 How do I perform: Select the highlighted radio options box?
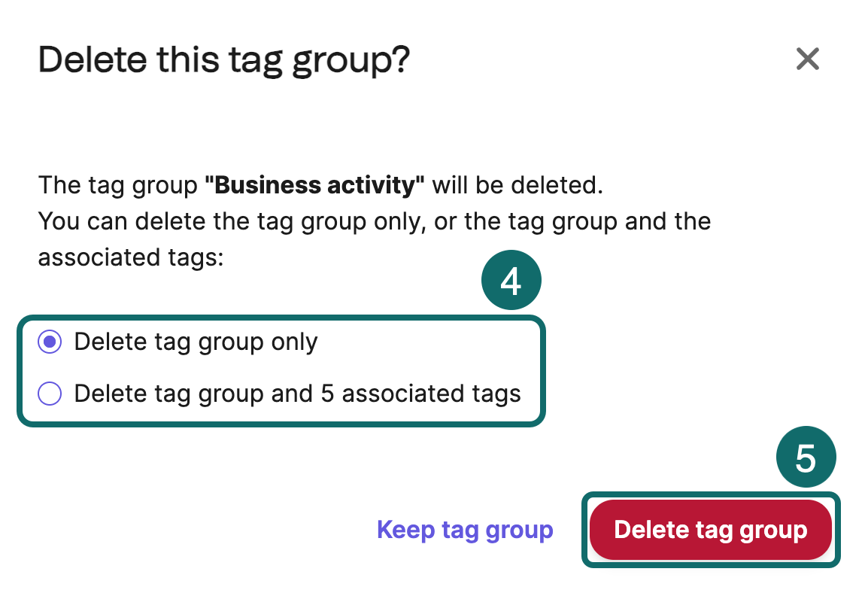click(281, 369)
